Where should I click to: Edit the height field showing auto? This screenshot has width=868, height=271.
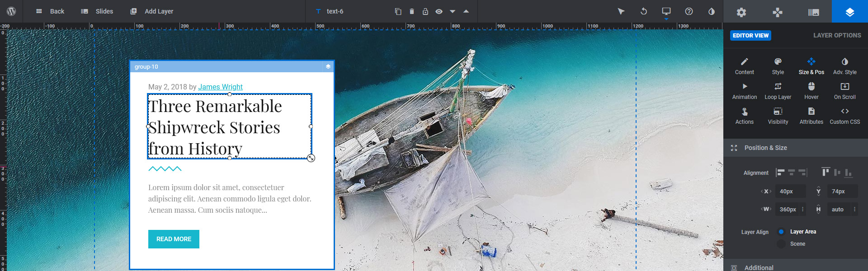840,210
